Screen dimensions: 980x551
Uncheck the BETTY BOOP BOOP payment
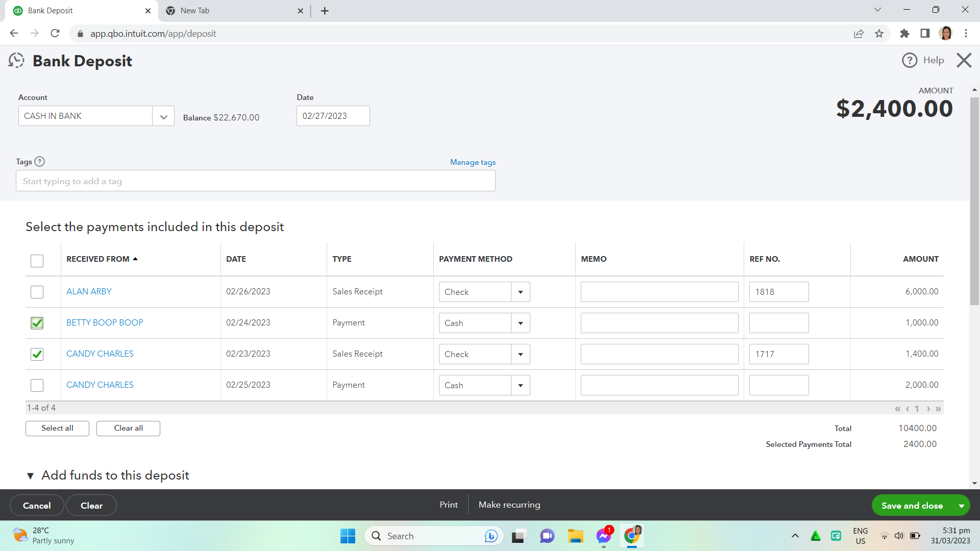(37, 323)
